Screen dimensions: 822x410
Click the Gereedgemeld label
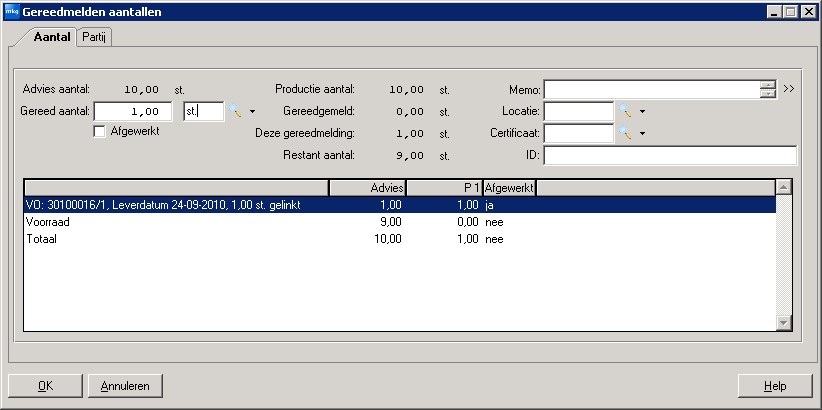point(319,111)
